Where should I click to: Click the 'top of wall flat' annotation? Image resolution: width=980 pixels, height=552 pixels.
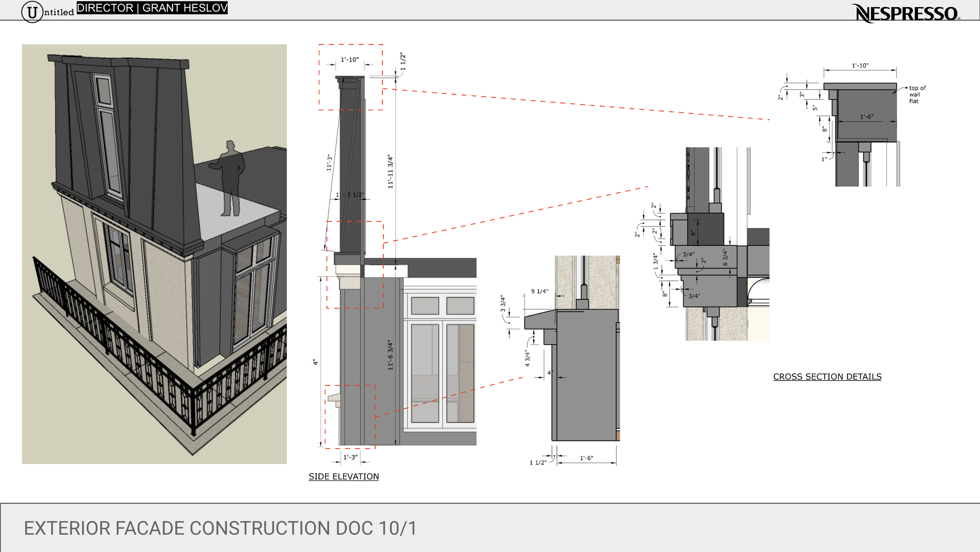917,95
